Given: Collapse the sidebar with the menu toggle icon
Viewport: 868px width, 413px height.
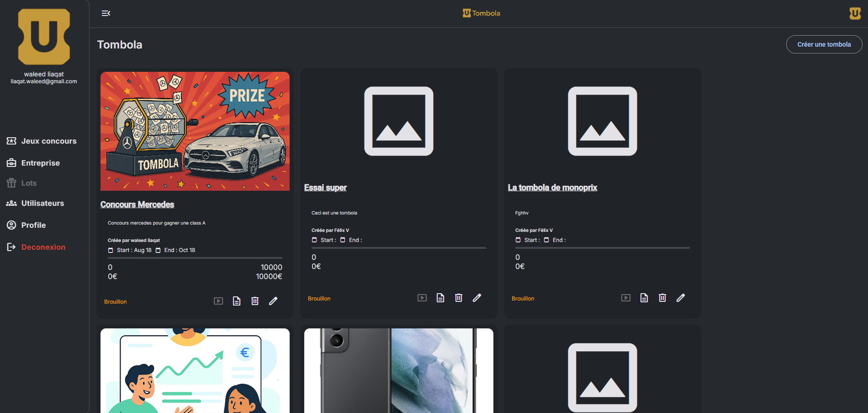Looking at the screenshot, I should 106,13.
